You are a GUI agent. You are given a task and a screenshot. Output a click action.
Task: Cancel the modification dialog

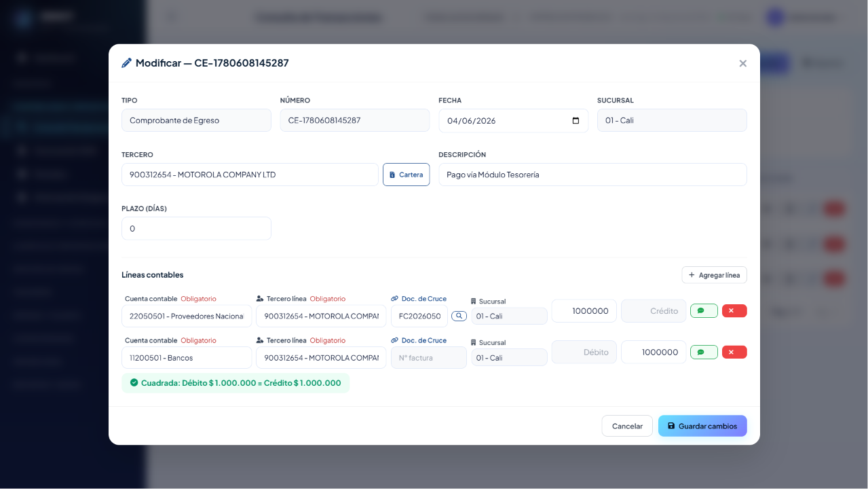pyautogui.click(x=627, y=426)
